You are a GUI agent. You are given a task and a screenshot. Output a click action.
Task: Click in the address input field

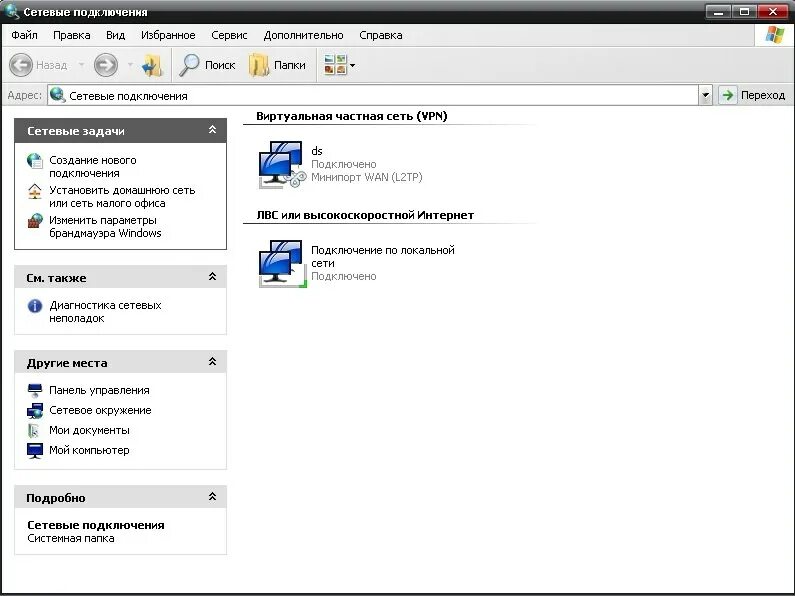coord(373,95)
